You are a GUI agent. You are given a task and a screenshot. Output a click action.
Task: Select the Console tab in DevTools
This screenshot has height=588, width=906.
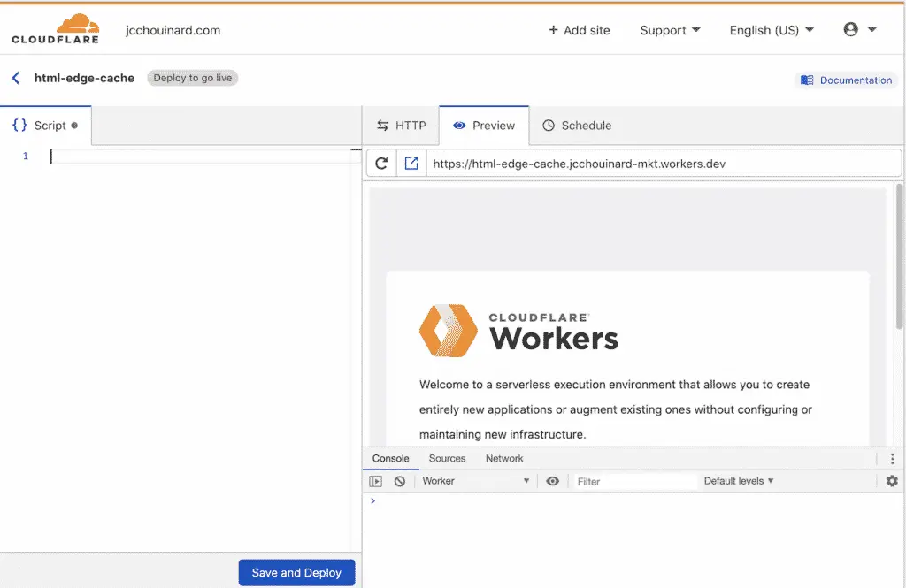[x=390, y=459]
